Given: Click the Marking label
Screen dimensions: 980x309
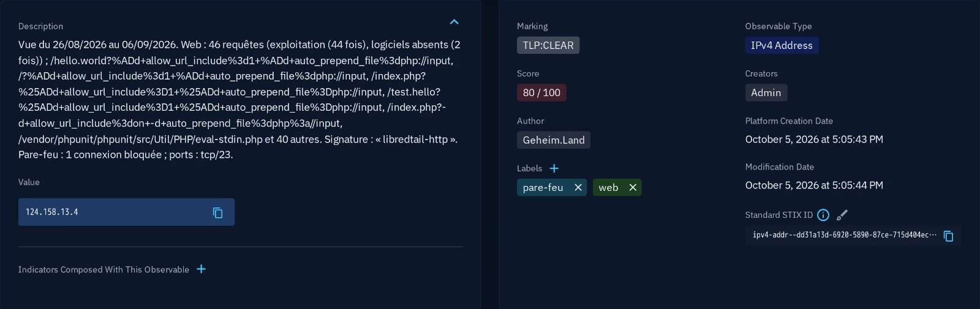Looking at the screenshot, I should click(x=532, y=26).
